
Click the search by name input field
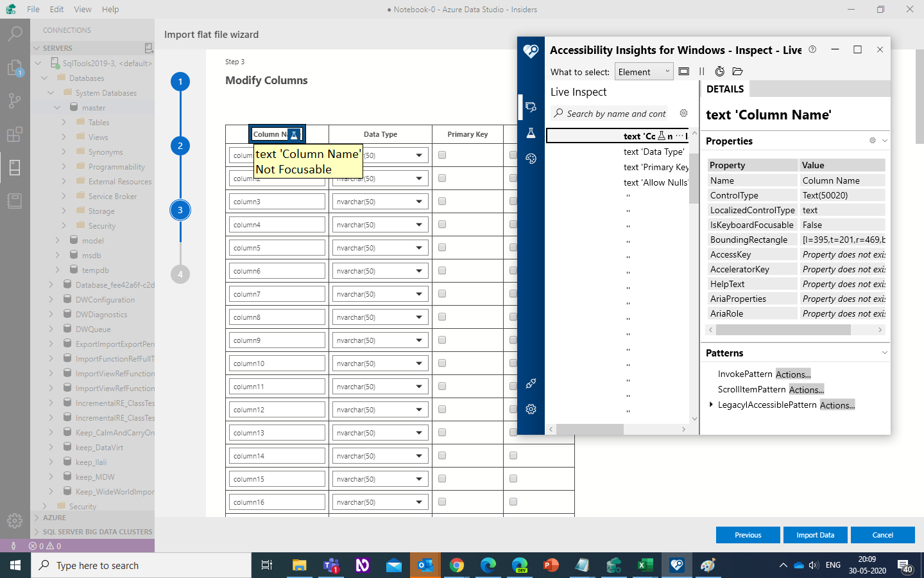tap(616, 113)
